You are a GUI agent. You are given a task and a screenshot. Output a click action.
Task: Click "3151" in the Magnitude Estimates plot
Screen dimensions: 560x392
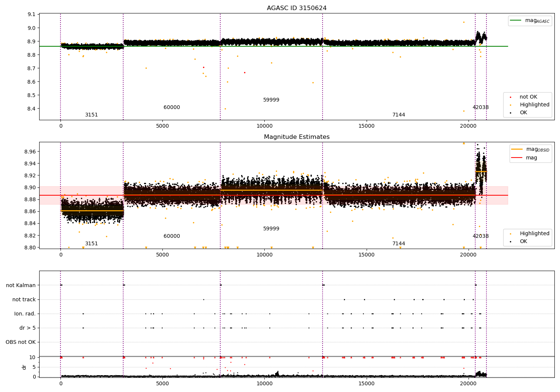(x=91, y=244)
